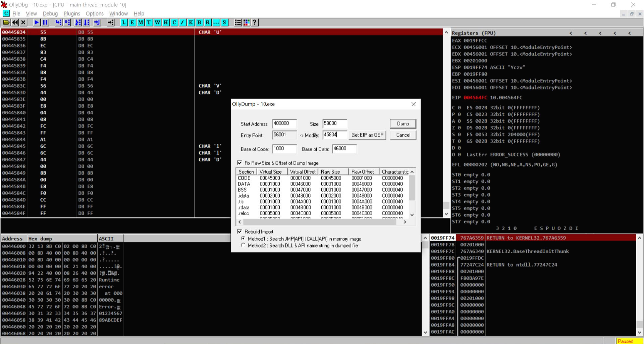Select the CODE section row

click(322, 178)
